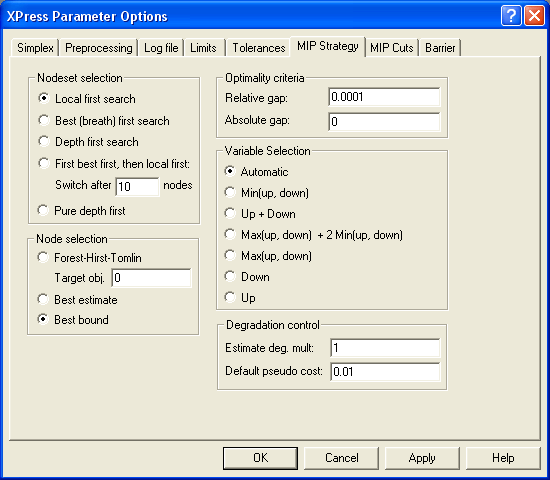Confirm settings with the OK button

[260, 458]
